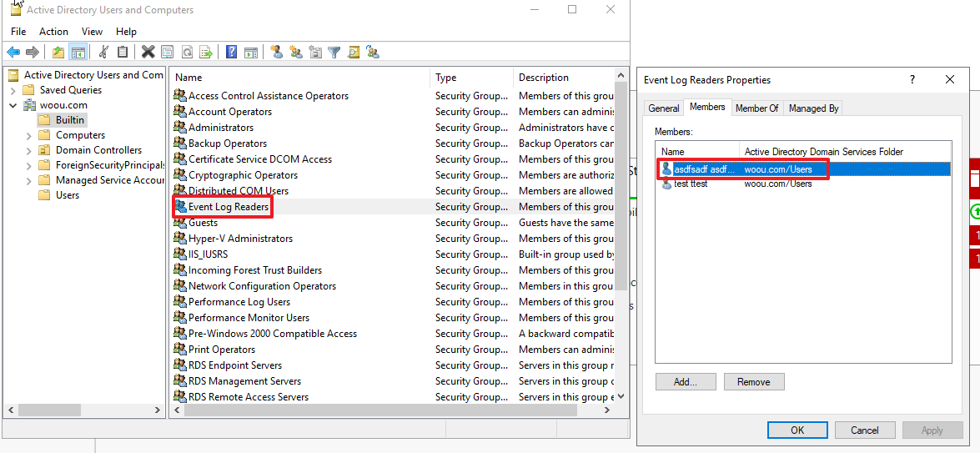This screenshot has height=453, width=980.
Task: Click the group list vertical scrollbar down arrow
Action: pyautogui.click(x=621, y=396)
